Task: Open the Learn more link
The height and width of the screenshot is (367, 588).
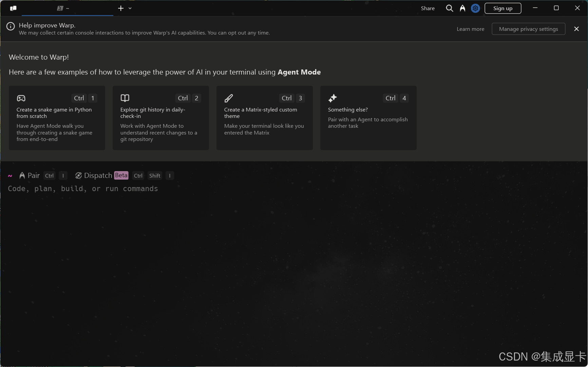Action: 470,29
